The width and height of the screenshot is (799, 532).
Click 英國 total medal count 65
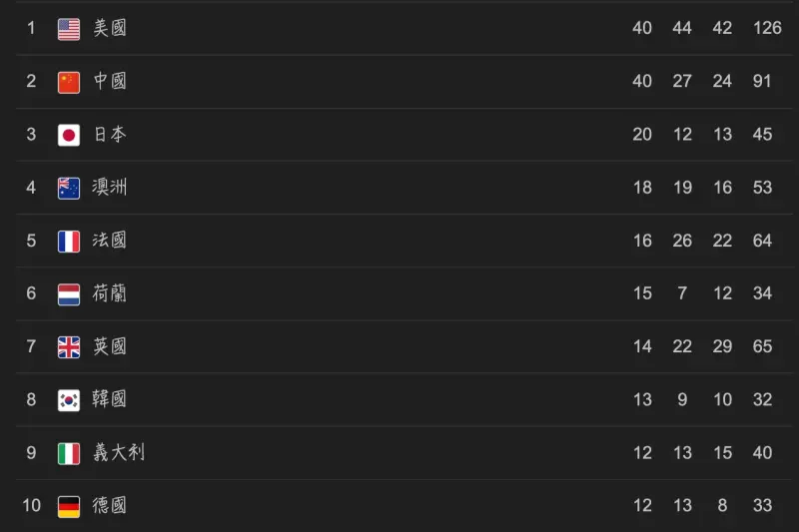(762, 346)
